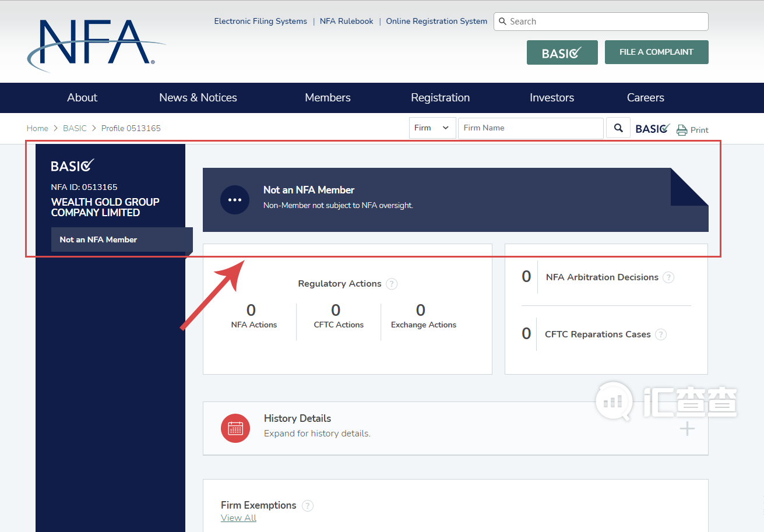Open the Firm search type dropdown
Viewport: 764px width, 532px height.
click(432, 128)
